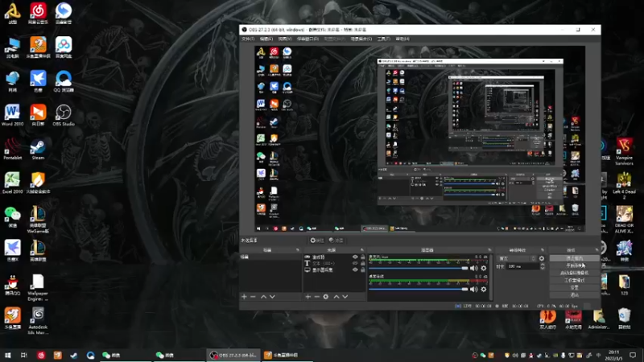Open source properties gear in Sources toolbar

point(326,296)
